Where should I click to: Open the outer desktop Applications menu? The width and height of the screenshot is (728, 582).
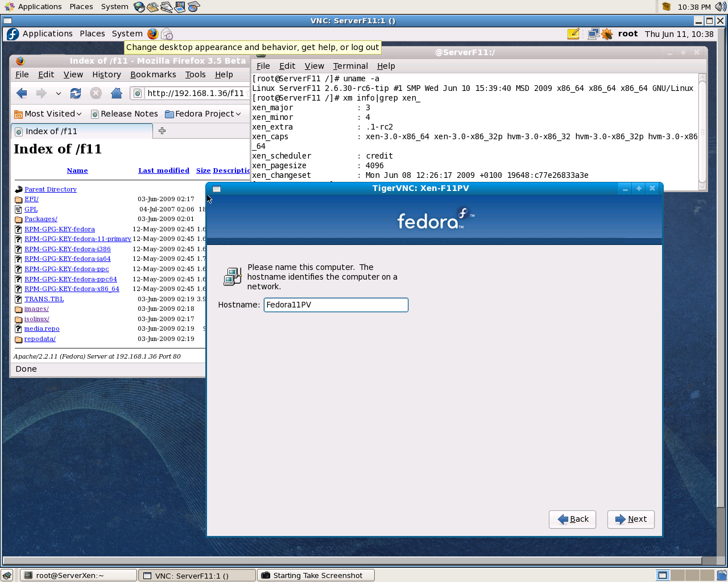coord(33,7)
